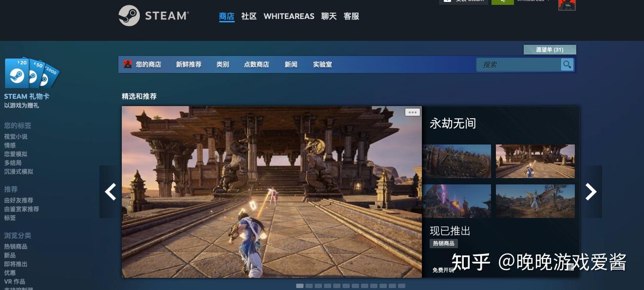Screen dimensions: 644x290
Task: Select a carousel pagination dot
Action: pos(300,286)
